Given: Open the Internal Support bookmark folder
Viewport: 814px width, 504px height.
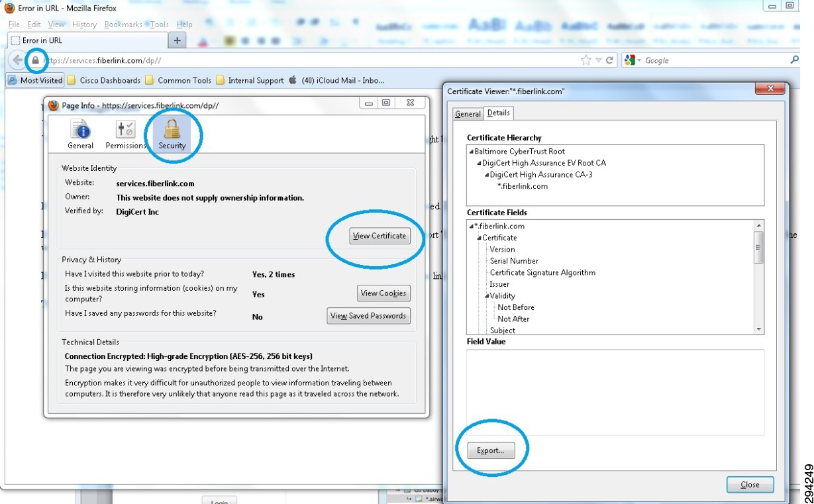Looking at the screenshot, I should (250, 80).
